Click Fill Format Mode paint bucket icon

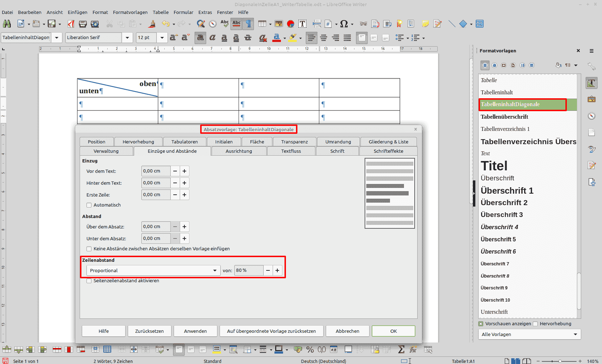point(558,65)
